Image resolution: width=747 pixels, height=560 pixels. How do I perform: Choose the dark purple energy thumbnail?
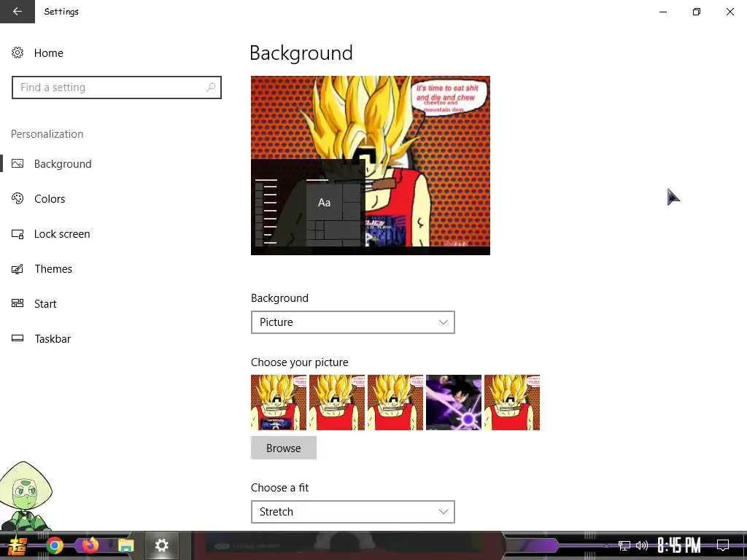coord(454,402)
